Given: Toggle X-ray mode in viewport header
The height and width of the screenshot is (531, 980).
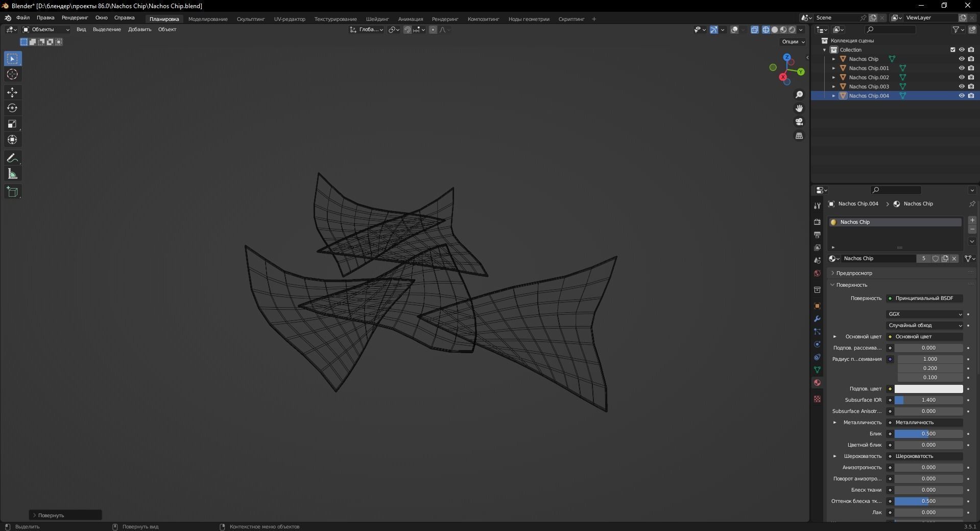Looking at the screenshot, I should 755,30.
